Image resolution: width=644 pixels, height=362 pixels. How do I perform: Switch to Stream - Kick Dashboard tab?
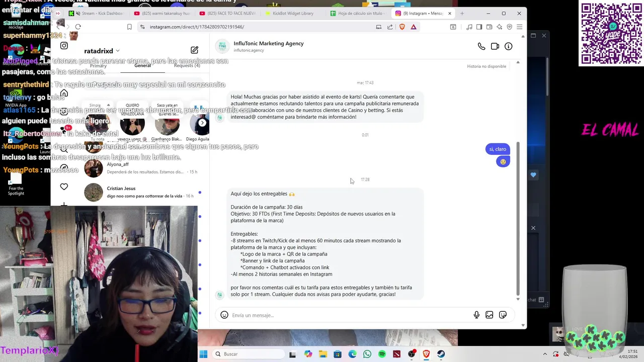[97, 14]
